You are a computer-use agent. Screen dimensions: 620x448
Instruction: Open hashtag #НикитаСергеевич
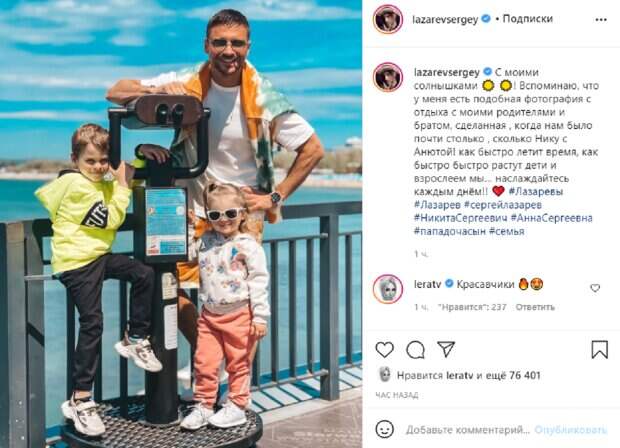[461, 218]
